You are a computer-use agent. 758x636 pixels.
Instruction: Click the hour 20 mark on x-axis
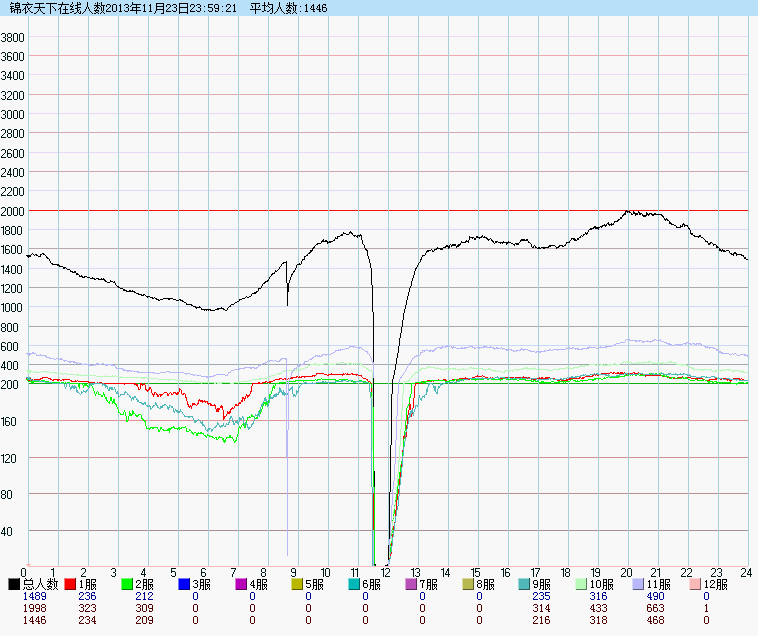(x=627, y=572)
